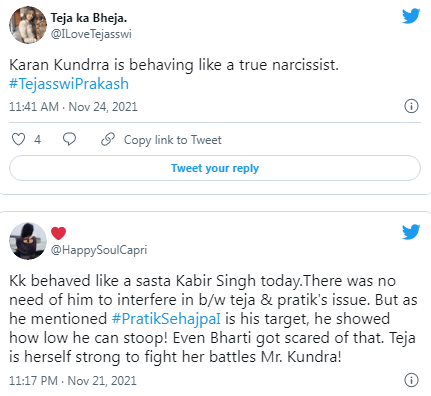
Task: Click Twitter bird logo on first tweet
Action: [x=411, y=16]
